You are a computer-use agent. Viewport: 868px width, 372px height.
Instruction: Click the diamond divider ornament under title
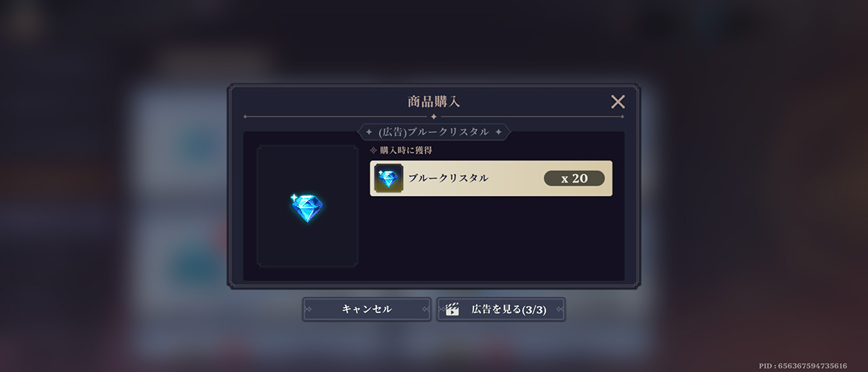pos(434,117)
